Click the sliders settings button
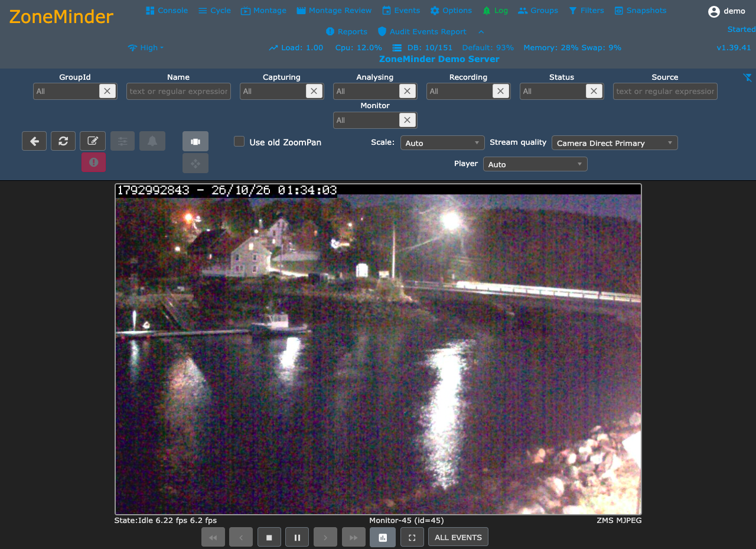Viewport: 756px width, 549px height. click(x=122, y=141)
